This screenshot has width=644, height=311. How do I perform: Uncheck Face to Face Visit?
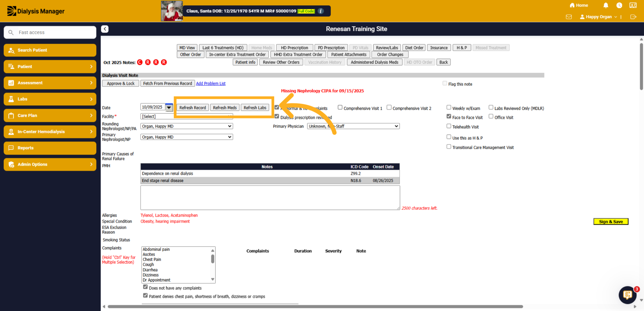tap(449, 116)
